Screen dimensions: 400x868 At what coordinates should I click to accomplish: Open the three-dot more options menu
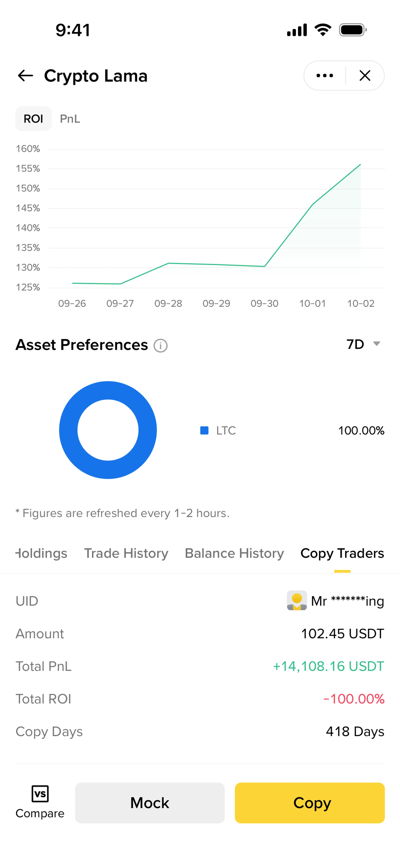click(325, 75)
